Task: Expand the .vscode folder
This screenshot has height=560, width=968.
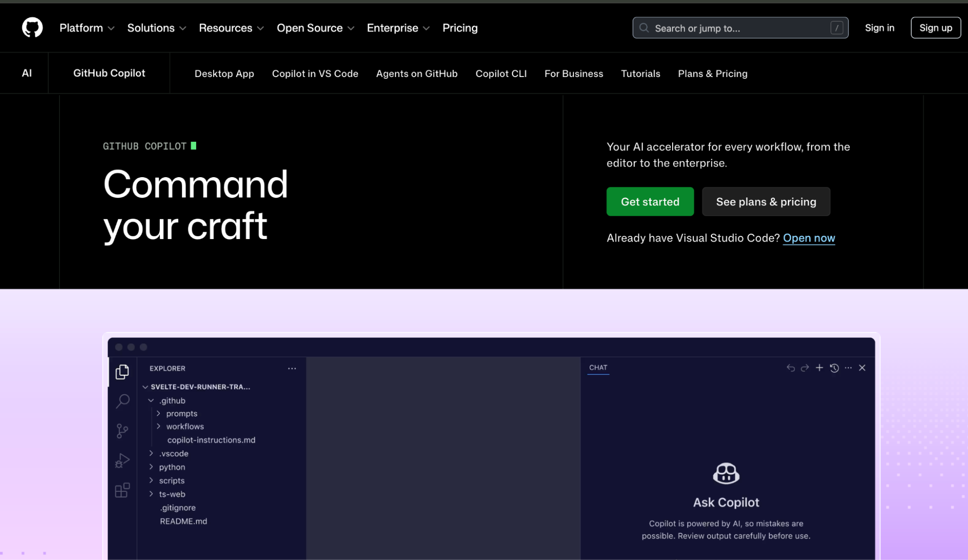Action: [x=151, y=454]
